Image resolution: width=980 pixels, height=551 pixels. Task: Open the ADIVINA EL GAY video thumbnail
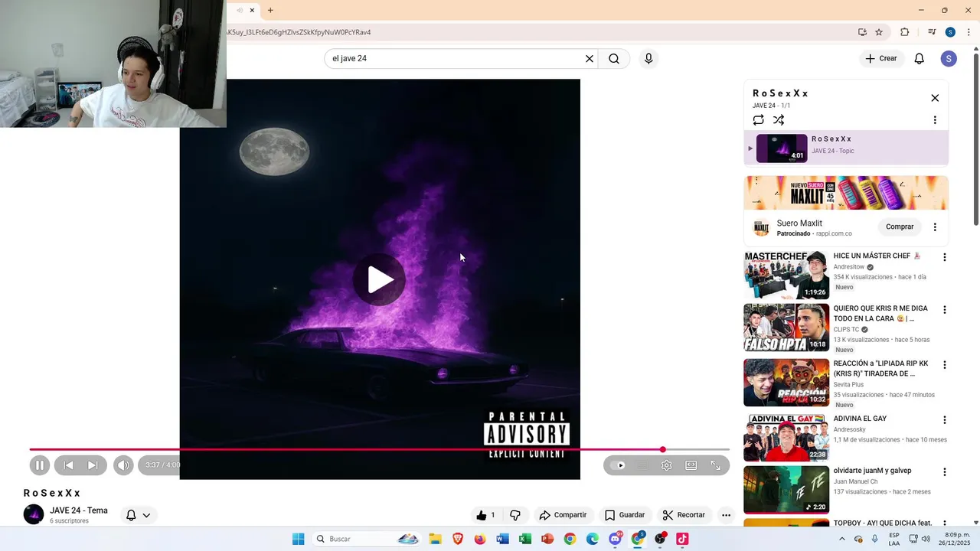(x=786, y=438)
